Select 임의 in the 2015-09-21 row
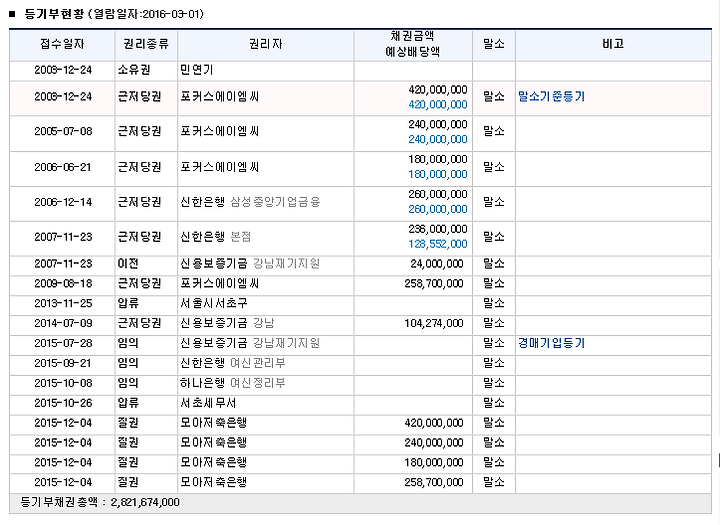 [x=128, y=363]
